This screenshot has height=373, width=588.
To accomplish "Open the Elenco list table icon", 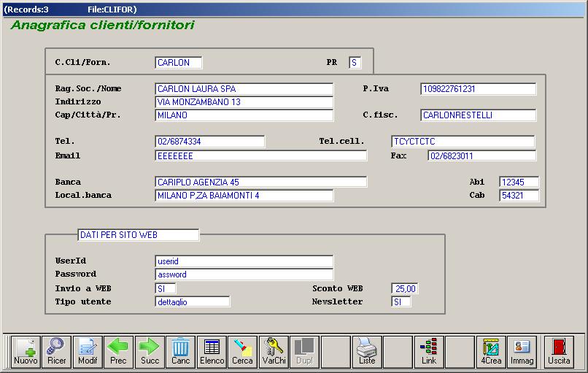I will (x=212, y=352).
